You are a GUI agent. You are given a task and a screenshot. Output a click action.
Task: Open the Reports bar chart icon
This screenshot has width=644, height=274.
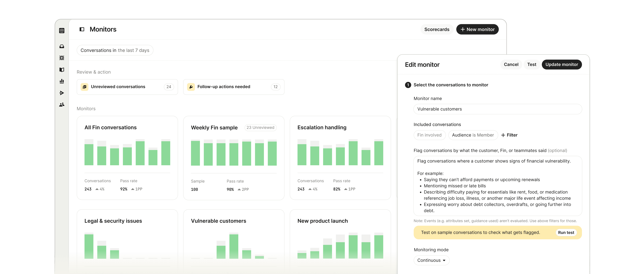pos(62,81)
